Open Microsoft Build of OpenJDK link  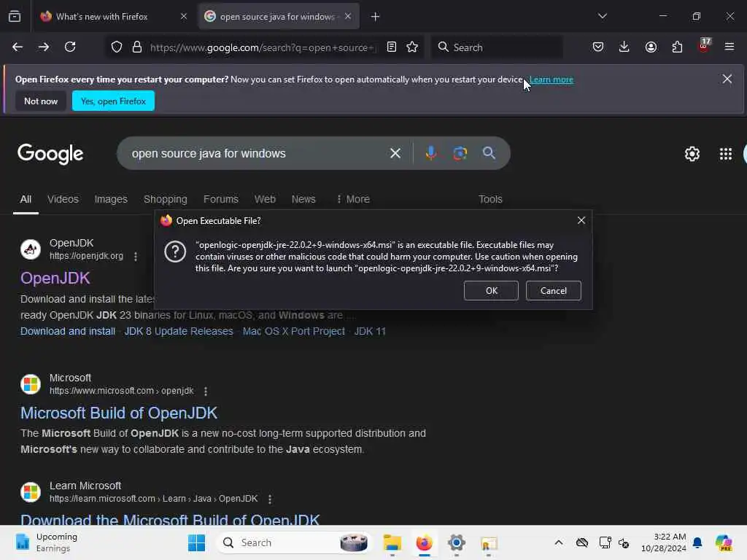[x=119, y=413]
